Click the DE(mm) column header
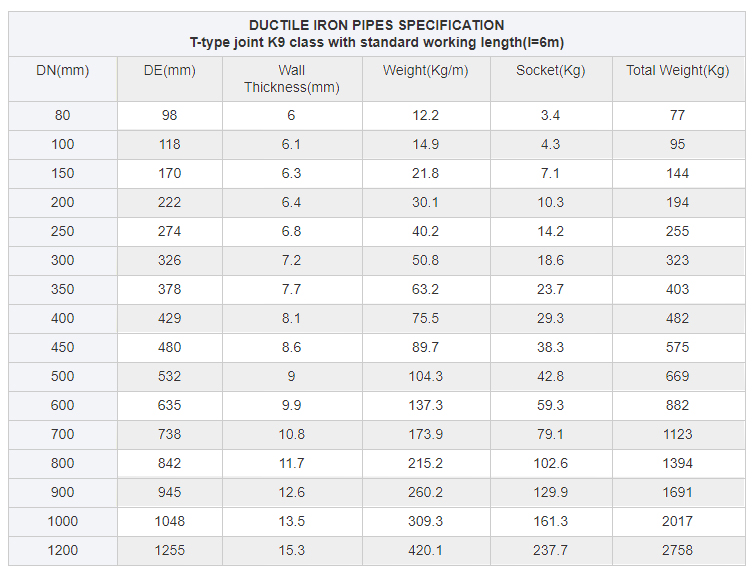754x570 pixels. (x=169, y=70)
